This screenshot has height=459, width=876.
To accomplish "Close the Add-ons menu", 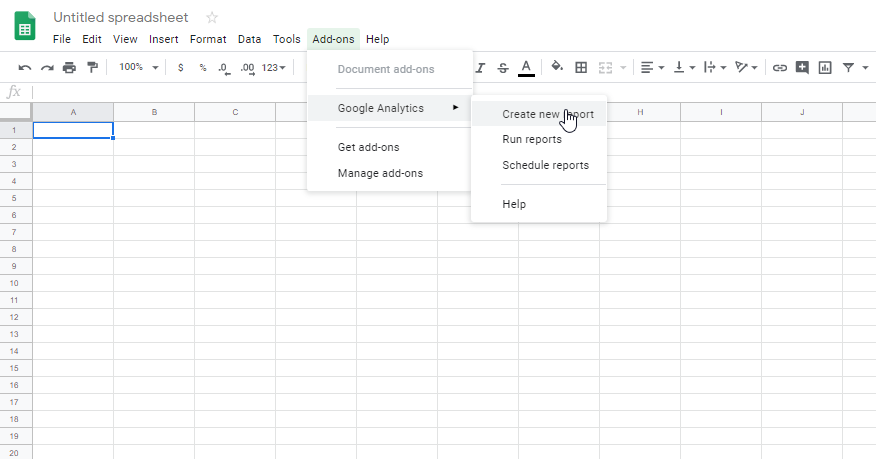I will 333,39.
